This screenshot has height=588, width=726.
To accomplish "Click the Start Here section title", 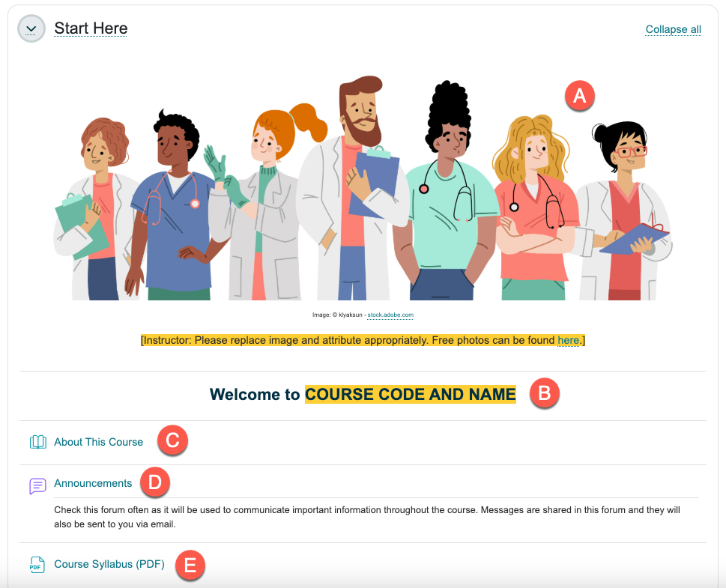I will 91,29.
